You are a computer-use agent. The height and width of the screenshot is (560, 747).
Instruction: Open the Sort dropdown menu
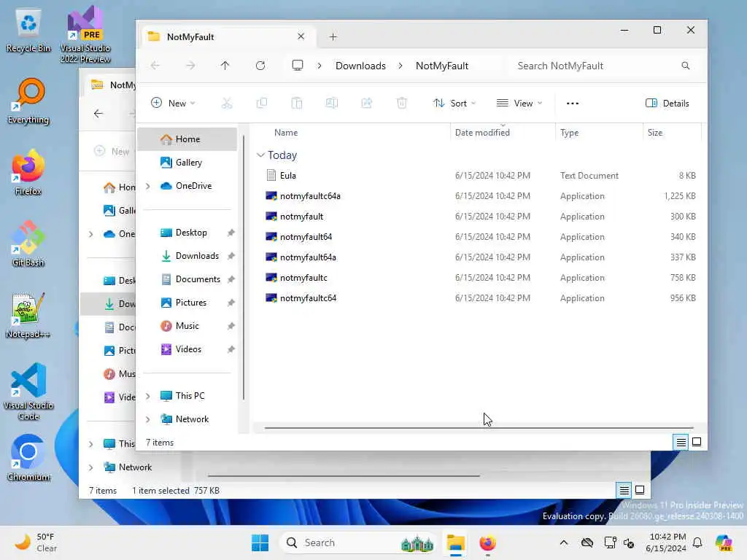point(454,104)
